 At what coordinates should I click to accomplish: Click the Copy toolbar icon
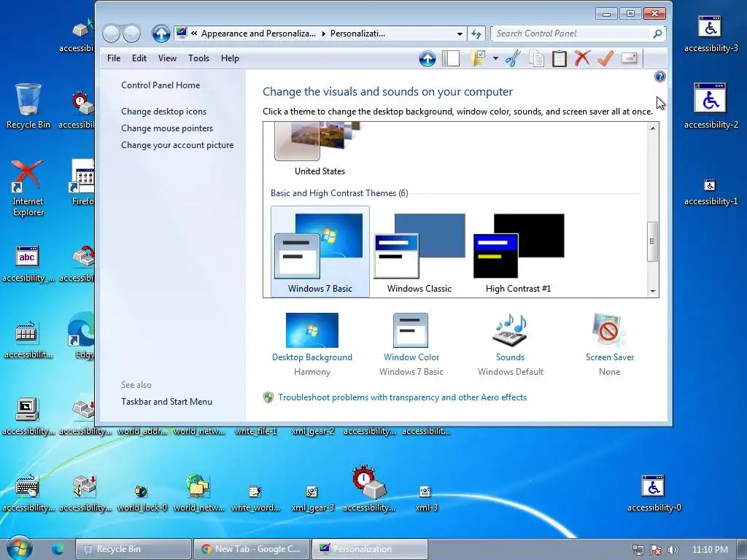pyautogui.click(x=536, y=58)
